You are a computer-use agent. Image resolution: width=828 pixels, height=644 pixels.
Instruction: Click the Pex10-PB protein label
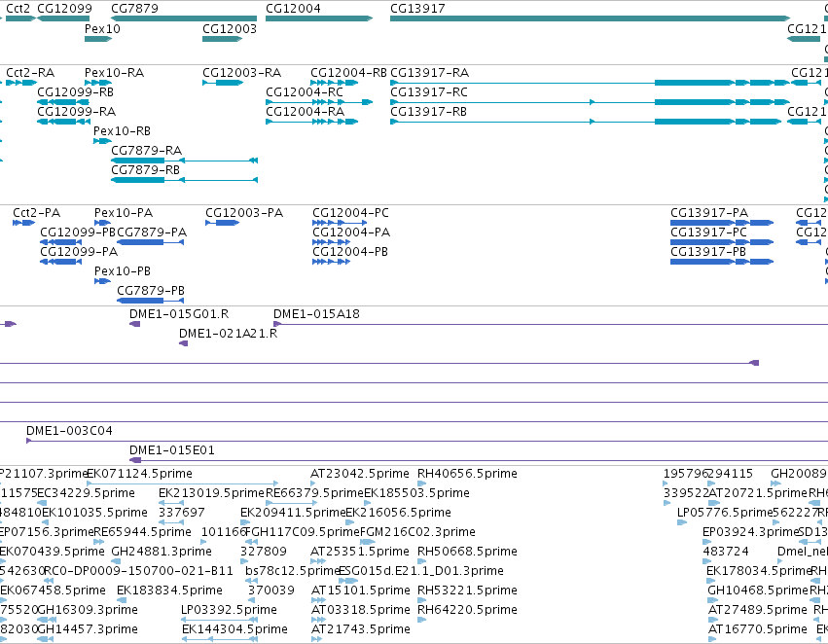pyautogui.click(x=122, y=271)
